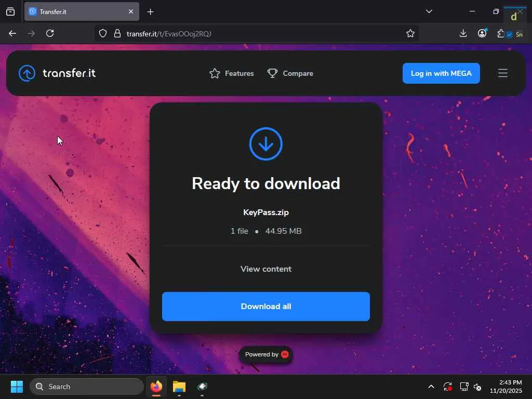Click the Ready to download heading
The height and width of the screenshot is (399, 532).
[266, 183]
